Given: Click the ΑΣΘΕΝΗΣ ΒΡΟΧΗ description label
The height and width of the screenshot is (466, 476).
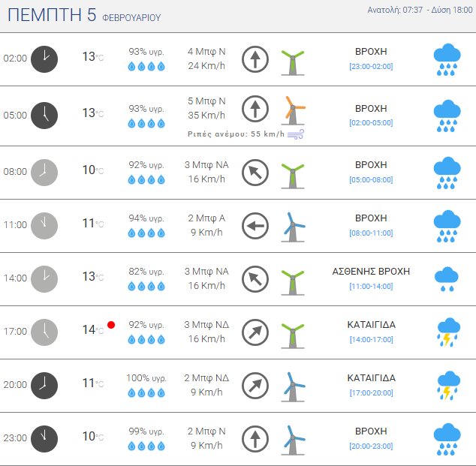Looking at the screenshot, I should coord(371,271).
